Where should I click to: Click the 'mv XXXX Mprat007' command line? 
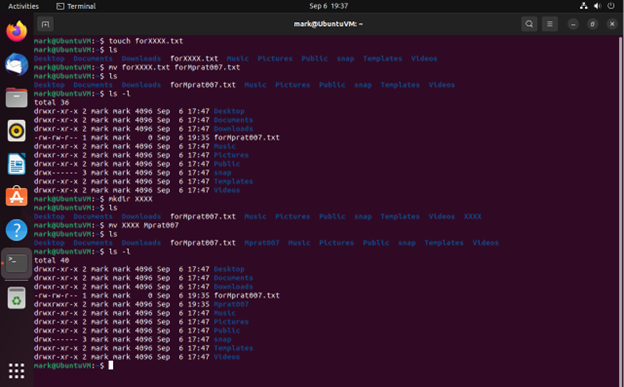click(x=144, y=225)
